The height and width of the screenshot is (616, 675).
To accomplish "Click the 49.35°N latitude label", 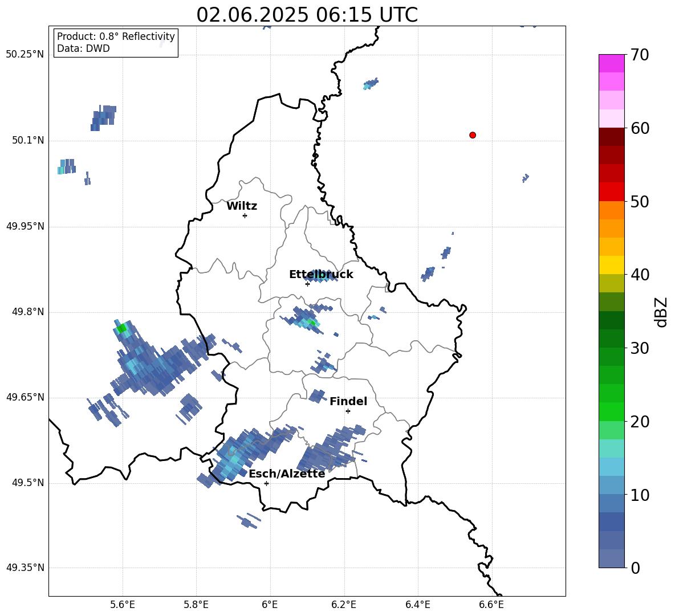I will coord(25,568).
